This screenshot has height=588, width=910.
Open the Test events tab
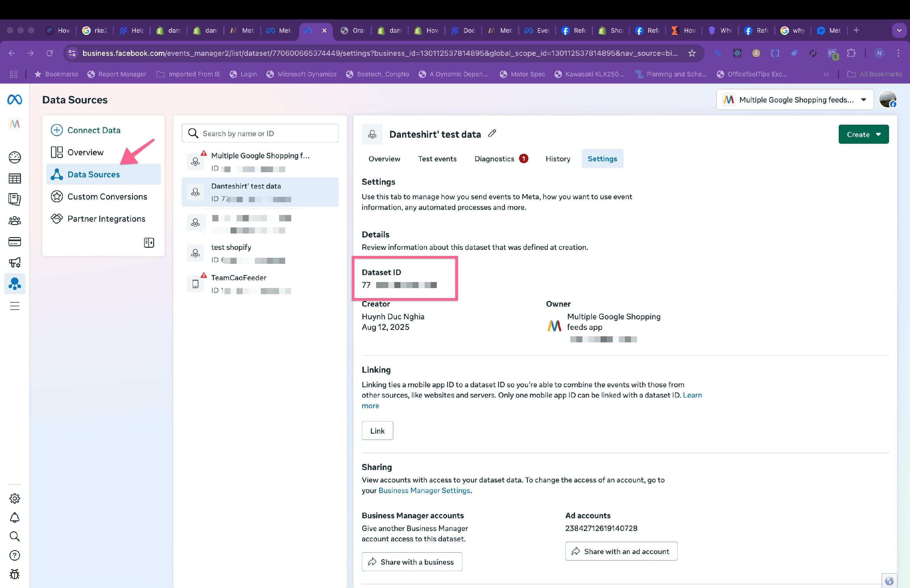(437, 159)
